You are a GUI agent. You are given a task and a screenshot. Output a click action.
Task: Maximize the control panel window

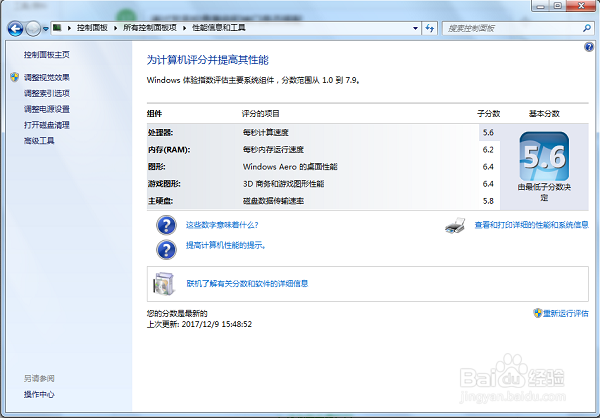558,5
